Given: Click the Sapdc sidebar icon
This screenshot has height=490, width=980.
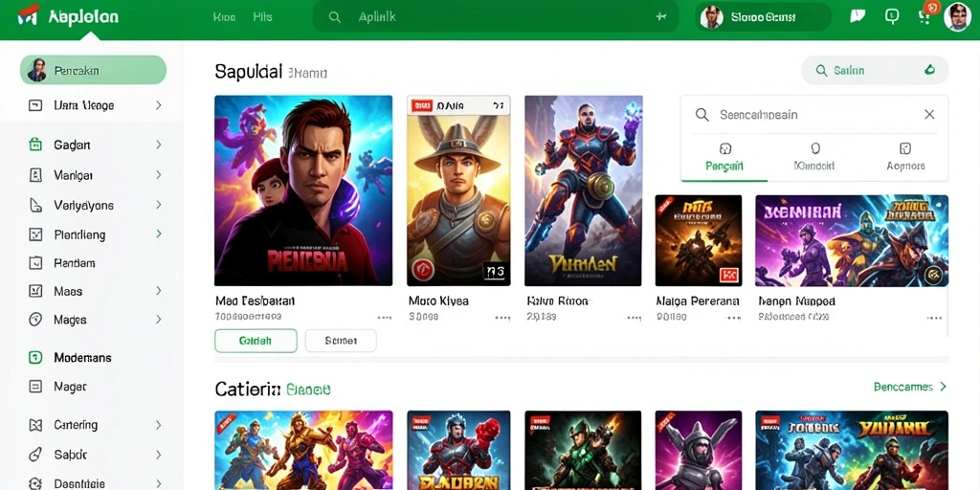Looking at the screenshot, I should tap(35, 455).
